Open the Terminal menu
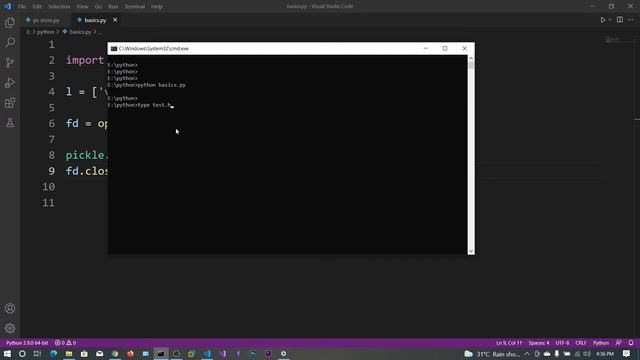Screen dimensions: 640x360 pyautogui.click(x=134, y=7)
